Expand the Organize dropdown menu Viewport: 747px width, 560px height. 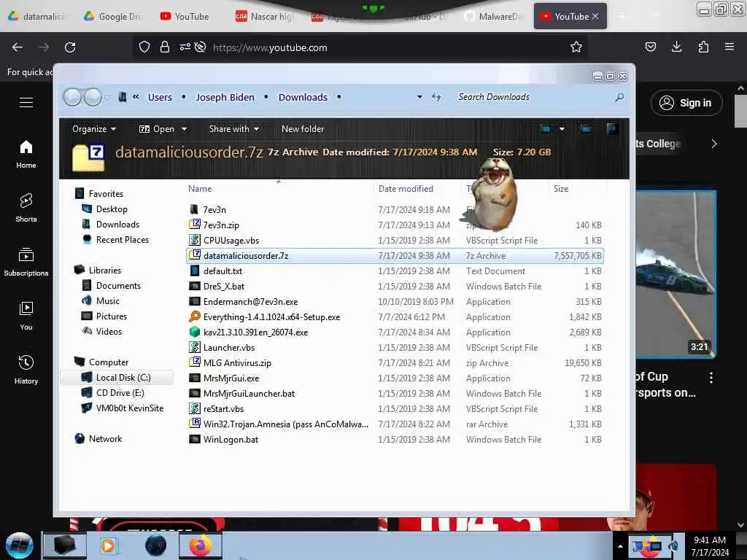[94, 129]
